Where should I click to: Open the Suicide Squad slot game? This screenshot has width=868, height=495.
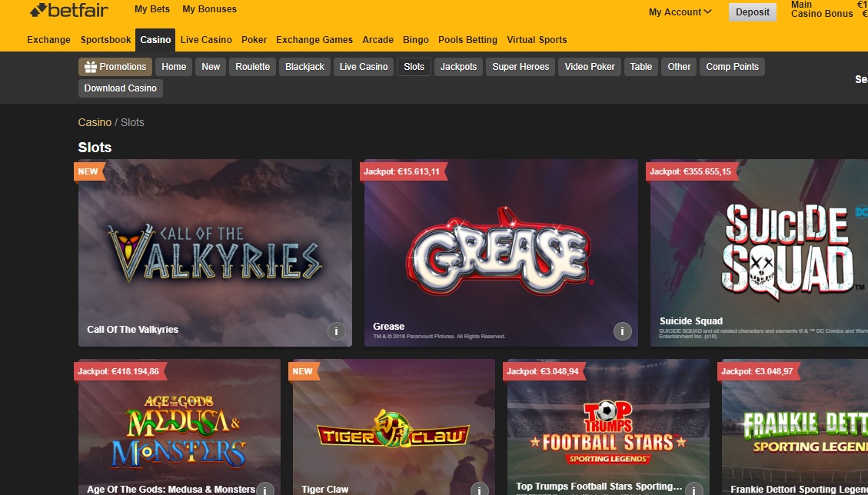pos(759,253)
